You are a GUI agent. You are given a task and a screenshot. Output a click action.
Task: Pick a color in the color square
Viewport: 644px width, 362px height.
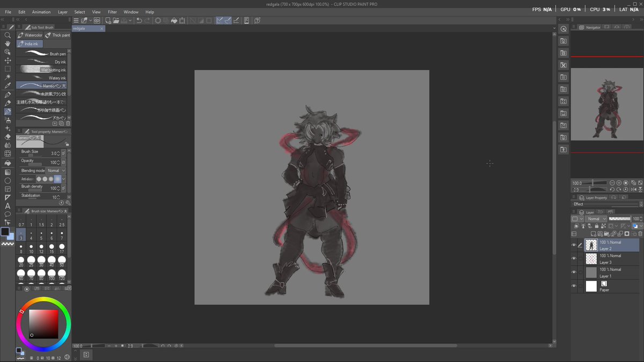click(43, 323)
